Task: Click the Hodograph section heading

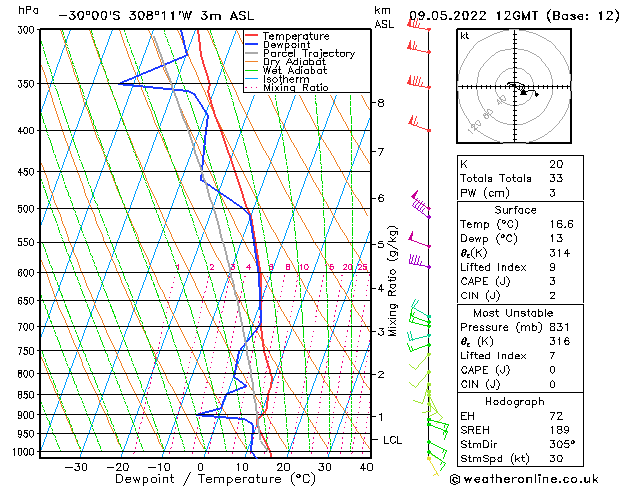Action: [x=515, y=402]
